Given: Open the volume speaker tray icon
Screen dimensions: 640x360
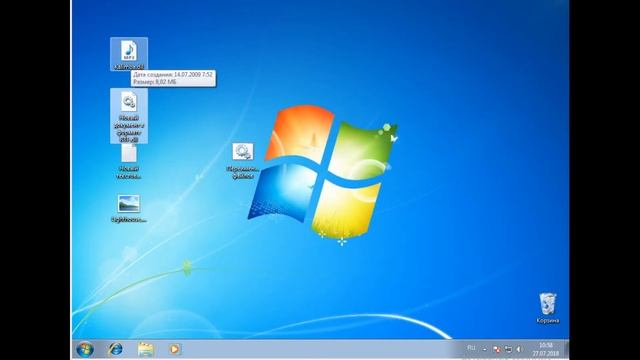Looking at the screenshot, I should (519, 349).
